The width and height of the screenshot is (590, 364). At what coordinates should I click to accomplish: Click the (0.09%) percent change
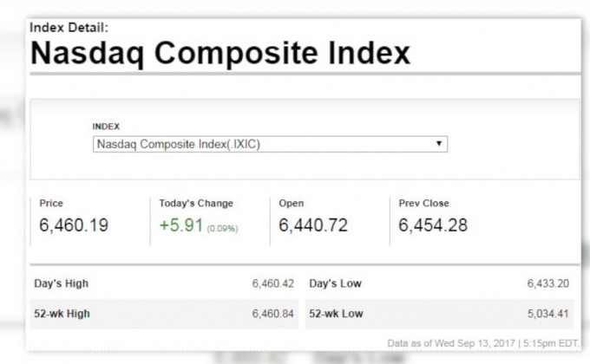222,228
